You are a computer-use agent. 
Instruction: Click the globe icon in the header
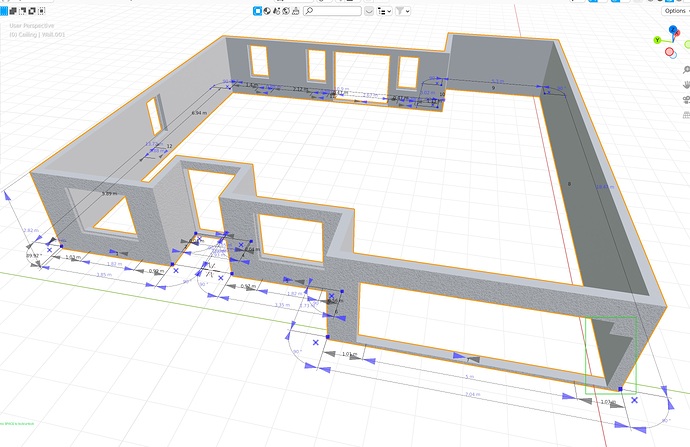[x=286, y=11]
